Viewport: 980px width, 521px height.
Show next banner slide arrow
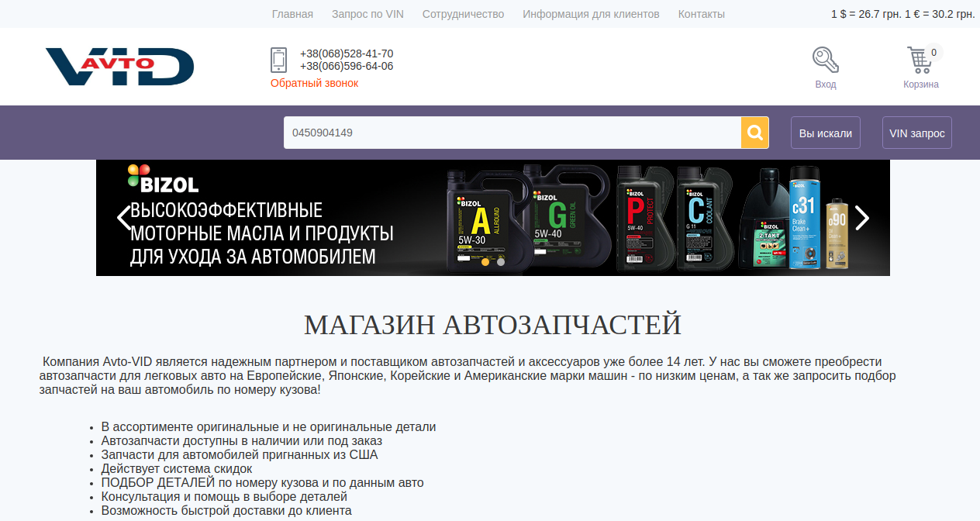862,218
